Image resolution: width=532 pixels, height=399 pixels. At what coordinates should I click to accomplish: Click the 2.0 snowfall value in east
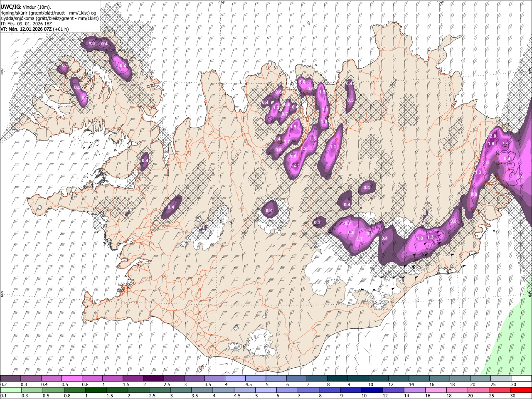493,136
